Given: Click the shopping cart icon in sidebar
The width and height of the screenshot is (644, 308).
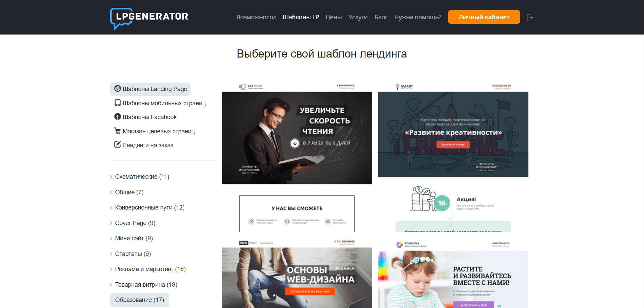Looking at the screenshot, I should pos(117,131).
